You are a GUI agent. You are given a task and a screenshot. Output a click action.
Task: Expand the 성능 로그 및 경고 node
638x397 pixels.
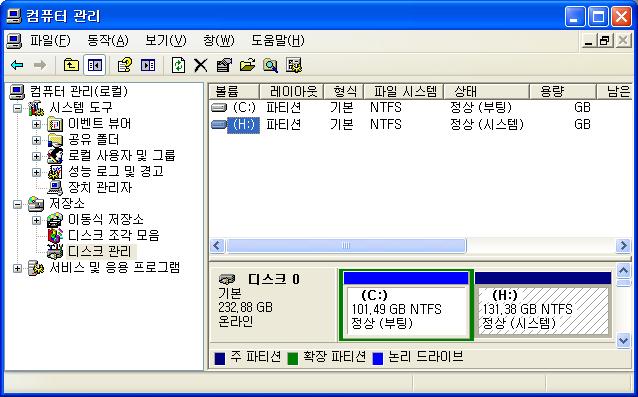36,172
